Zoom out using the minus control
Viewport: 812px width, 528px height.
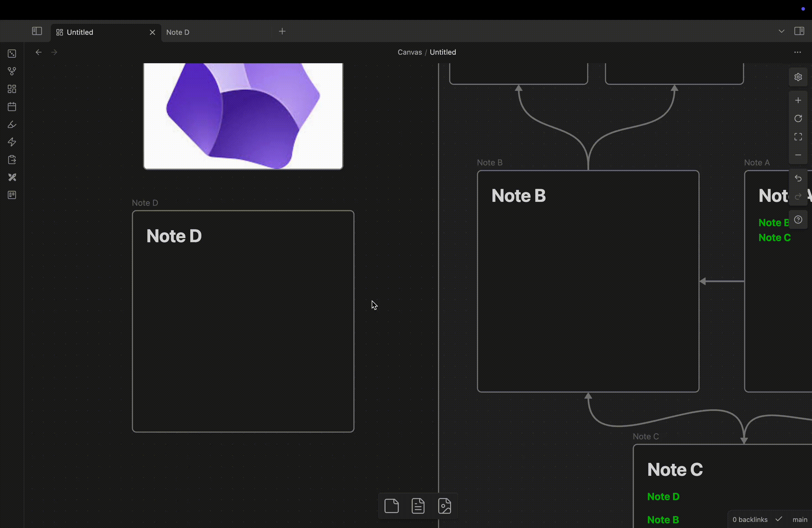click(x=798, y=155)
